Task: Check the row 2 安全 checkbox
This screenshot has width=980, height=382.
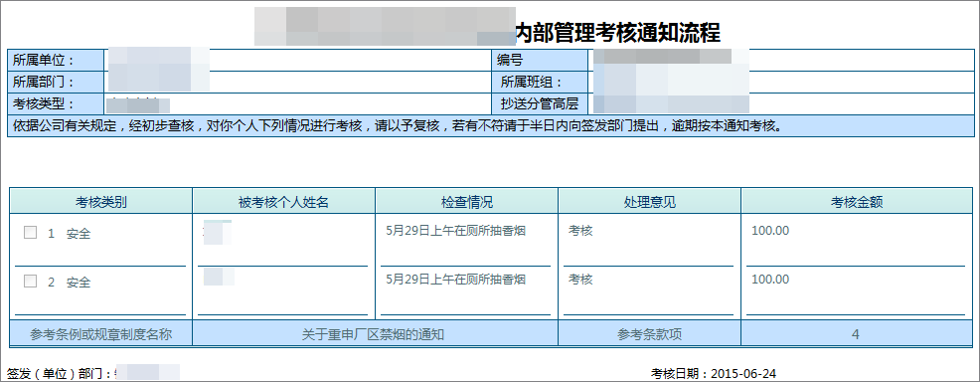Action: coord(30,282)
